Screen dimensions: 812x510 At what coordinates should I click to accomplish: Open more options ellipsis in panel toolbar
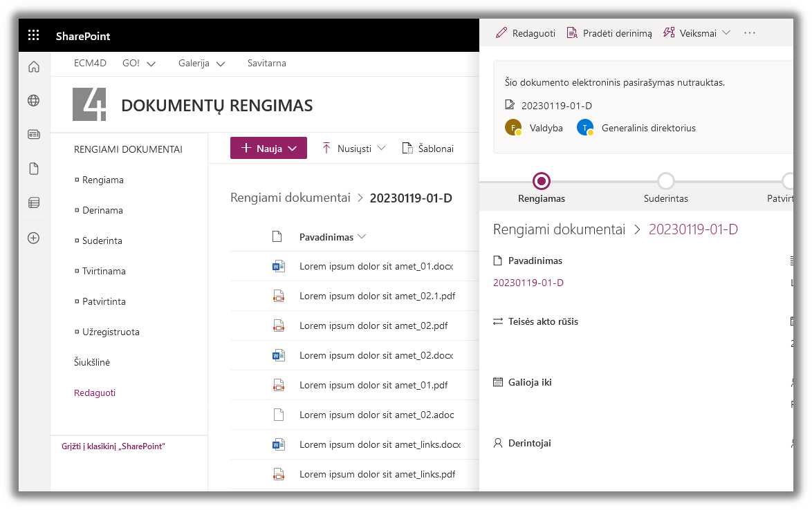[749, 33]
